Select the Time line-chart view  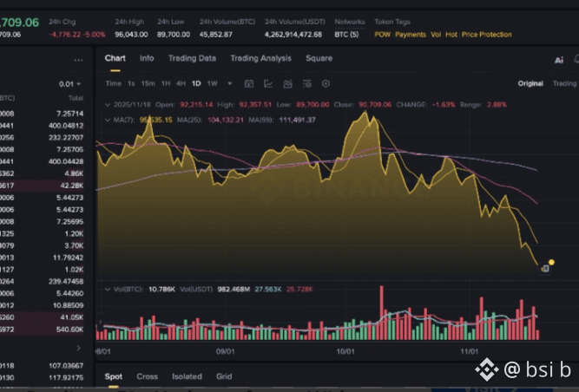point(114,84)
